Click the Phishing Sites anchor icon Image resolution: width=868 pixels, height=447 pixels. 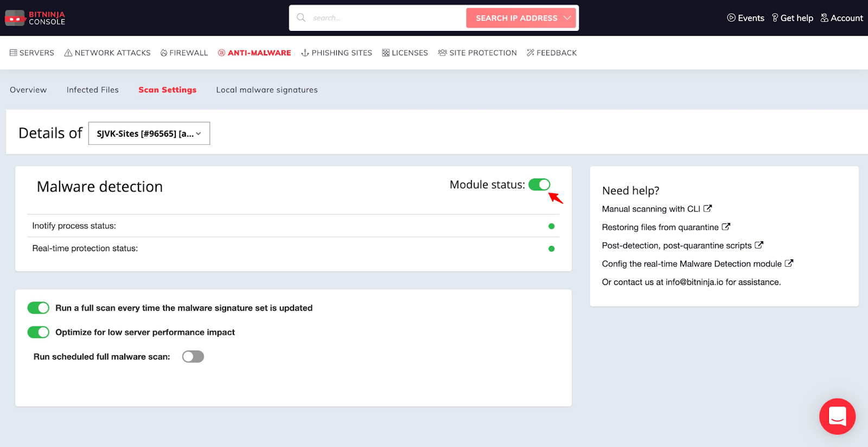coord(305,53)
